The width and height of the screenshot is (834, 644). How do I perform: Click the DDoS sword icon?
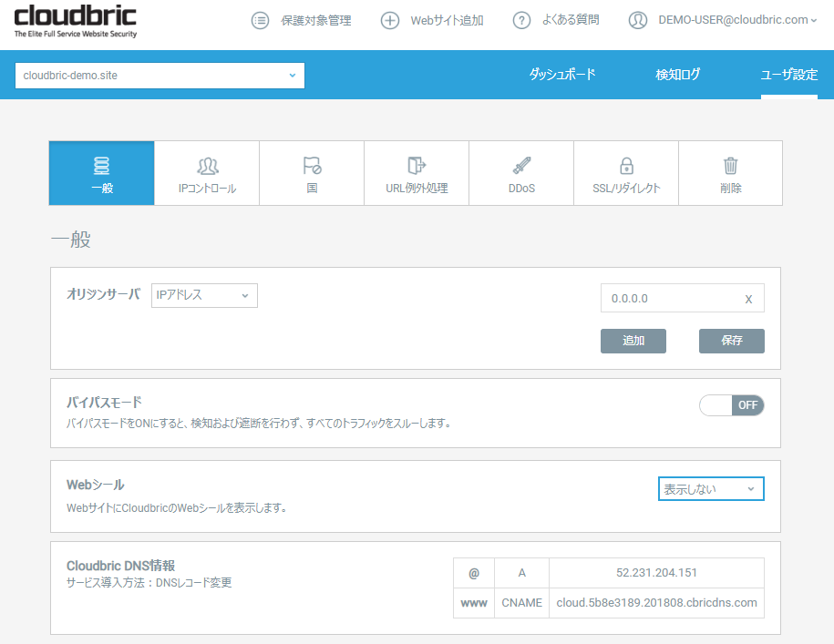(x=521, y=166)
